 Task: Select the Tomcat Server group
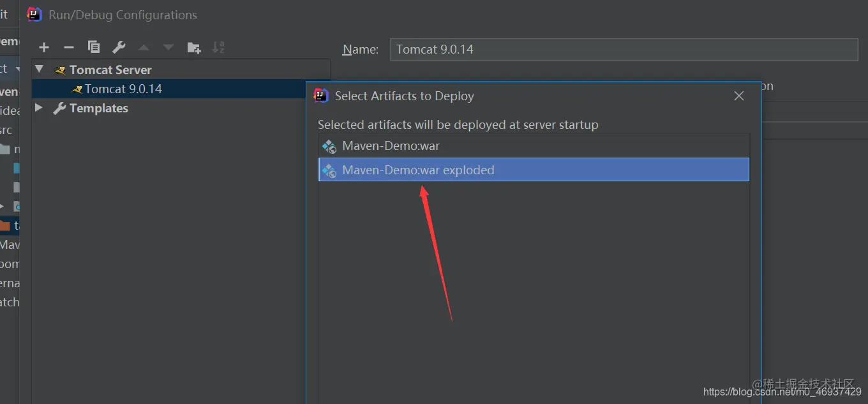tap(181, 70)
